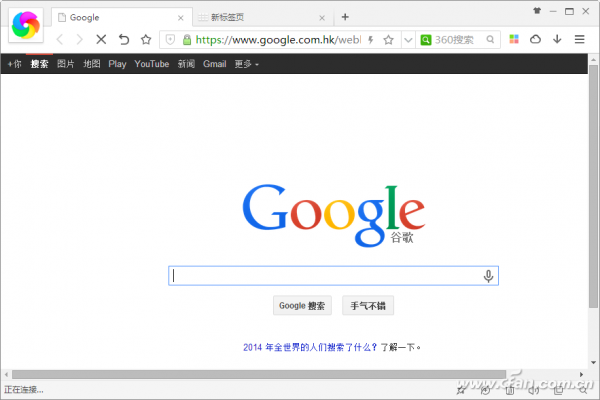Close the 新标签页 tab
The width and height of the screenshot is (600, 400).
(x=322, y=18)
